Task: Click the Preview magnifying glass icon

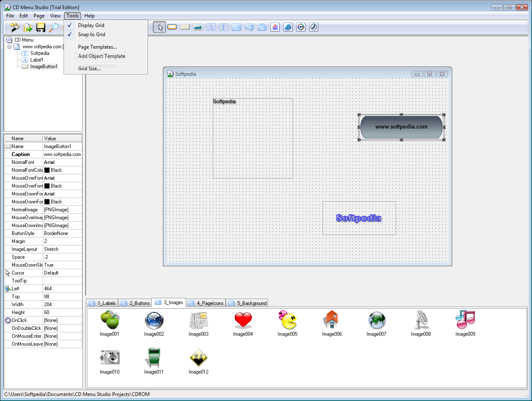Action: pos(54,27)
